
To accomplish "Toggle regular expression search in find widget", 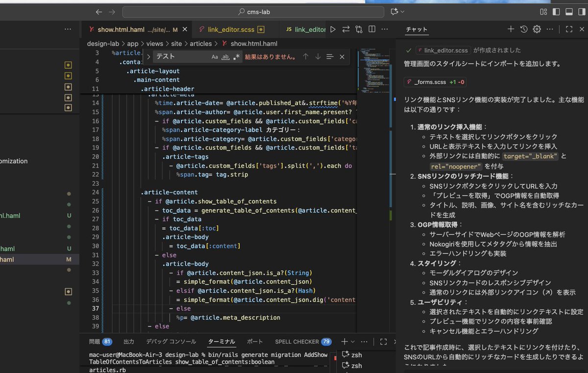I will point(237,57).
